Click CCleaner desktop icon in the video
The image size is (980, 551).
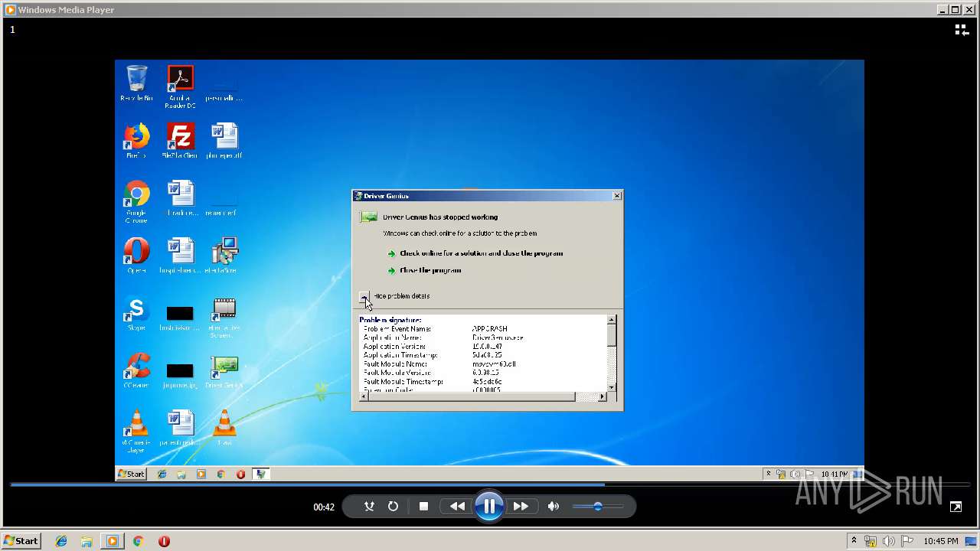tap(136, 370)
